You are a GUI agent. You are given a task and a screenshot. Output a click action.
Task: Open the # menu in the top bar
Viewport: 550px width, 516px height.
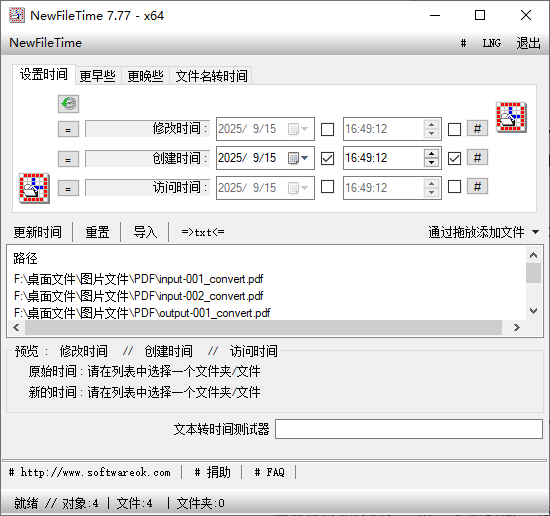[463, 43]
